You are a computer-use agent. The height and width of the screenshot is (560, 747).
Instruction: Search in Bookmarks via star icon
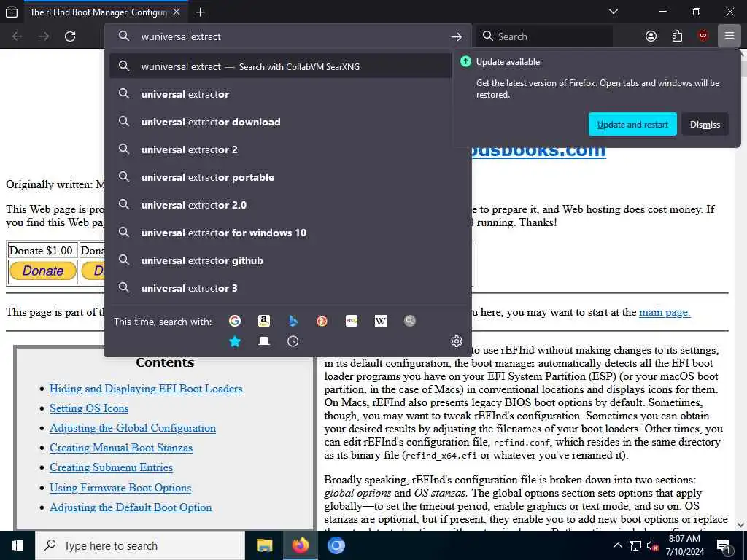tap(234, 341)
